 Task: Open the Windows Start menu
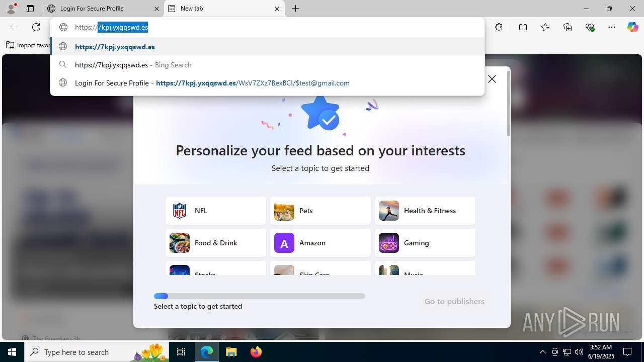coord(12,352)
